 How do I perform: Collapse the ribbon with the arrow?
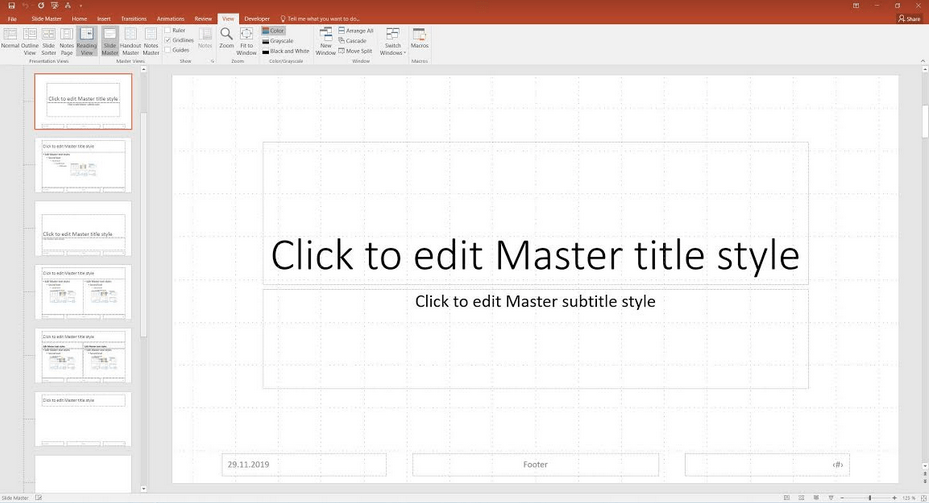click(922, 61)
